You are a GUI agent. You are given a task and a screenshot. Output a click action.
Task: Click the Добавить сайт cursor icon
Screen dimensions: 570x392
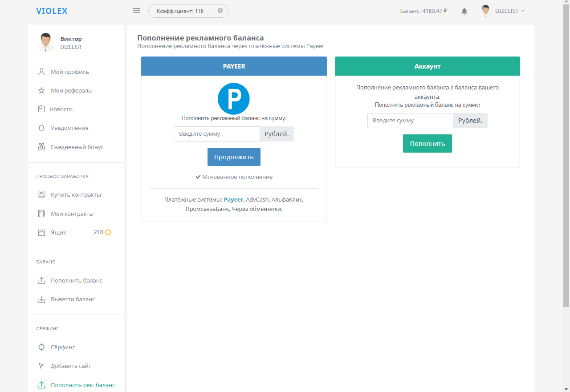[41, 366]
